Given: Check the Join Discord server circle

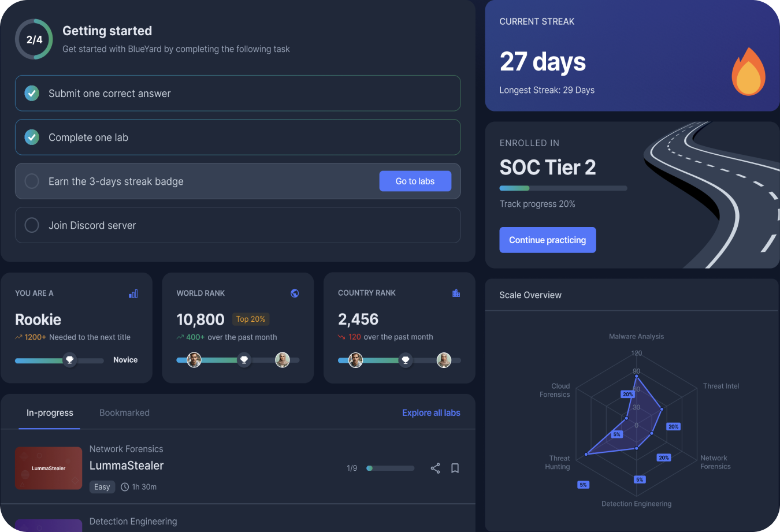Looking at the screenshot, I should 32,225.
